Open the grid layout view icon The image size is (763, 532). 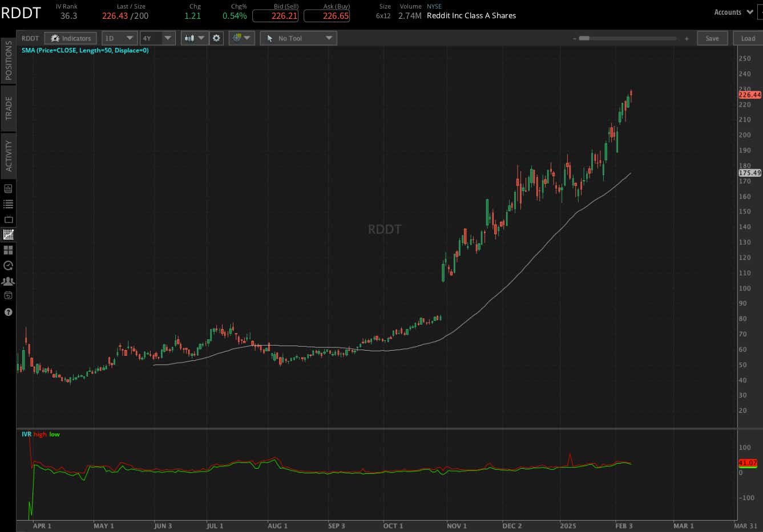click(x=9, y=250)
